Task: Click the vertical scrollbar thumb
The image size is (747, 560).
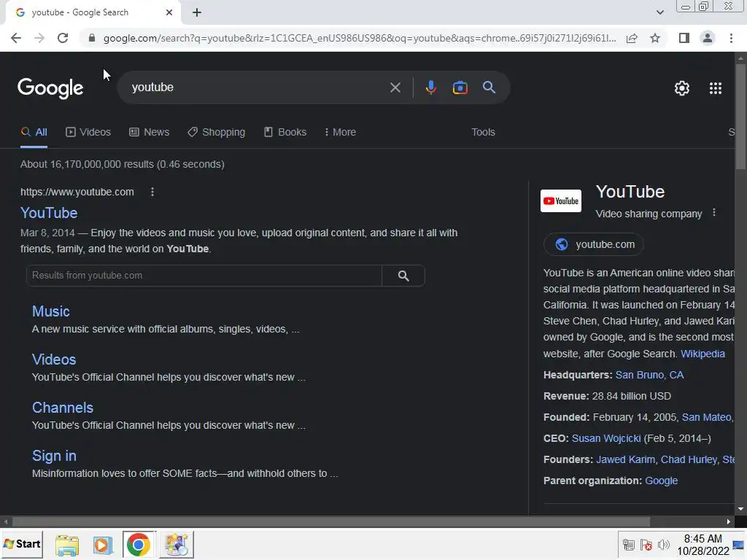Action: (x=740, y=116)
